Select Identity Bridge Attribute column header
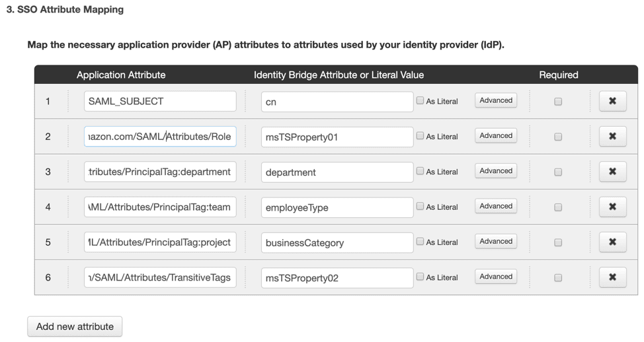 339,75
